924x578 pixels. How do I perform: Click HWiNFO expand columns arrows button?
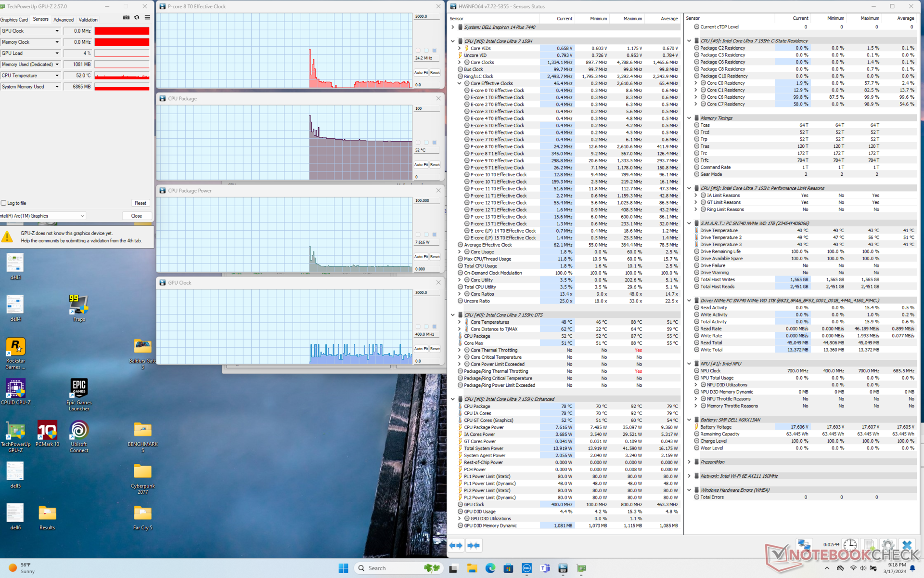(456, 545)
